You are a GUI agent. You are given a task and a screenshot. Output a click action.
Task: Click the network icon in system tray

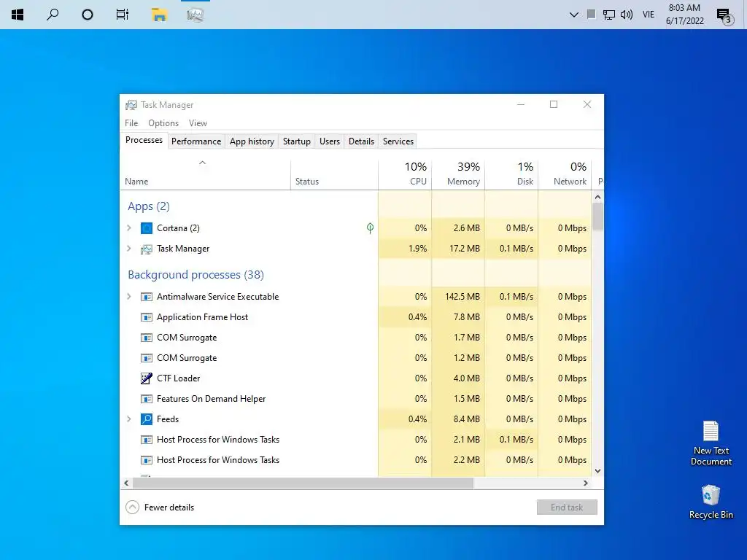[609, 15]
